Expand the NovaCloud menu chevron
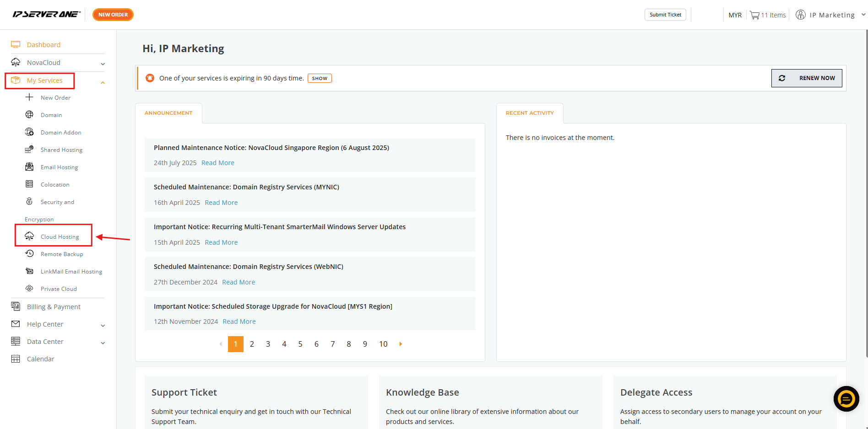 (103, 64)
